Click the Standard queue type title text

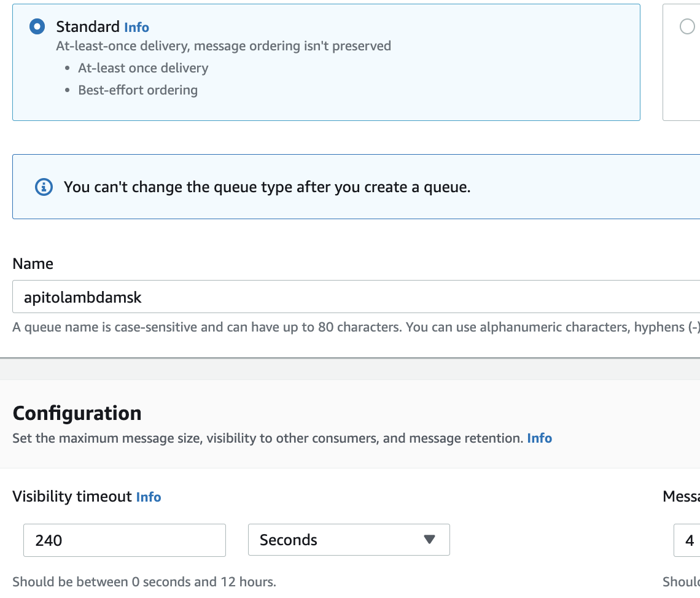88,27
